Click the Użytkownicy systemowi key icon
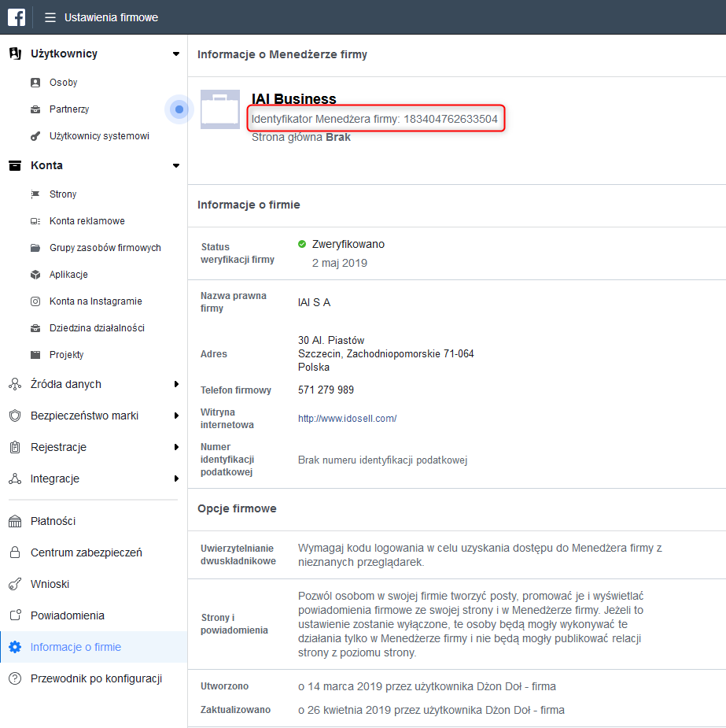The height and width of the screenshot is (728, 726). pyautogui.click(x=35, y=136)
